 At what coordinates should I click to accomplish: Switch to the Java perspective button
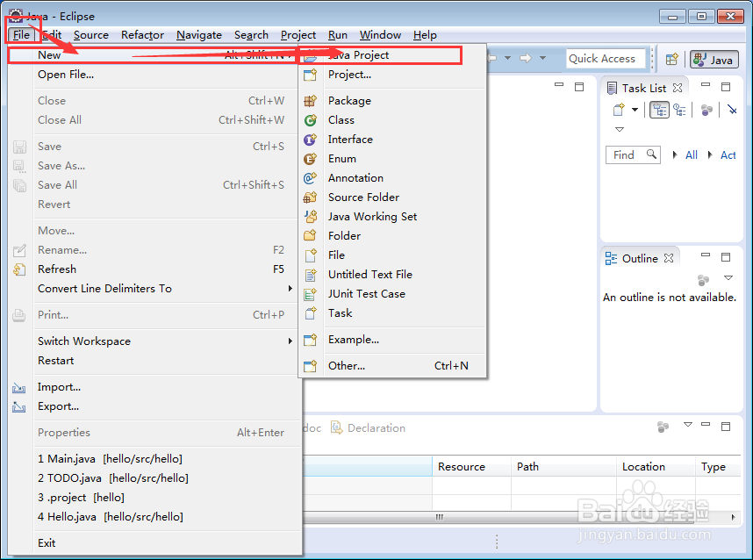tap(714, 59)
